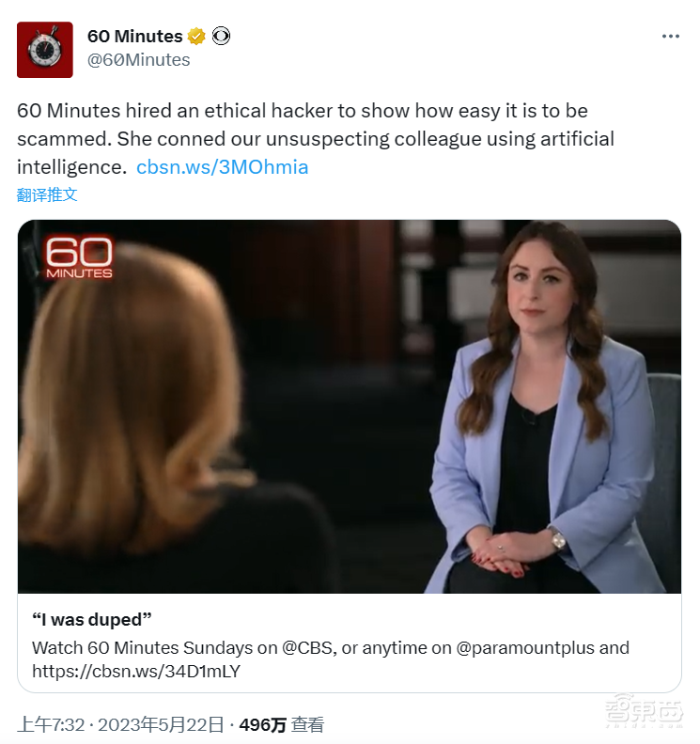Viewport: 700px width, 744px height.
Task: Click the 60 Minutes logo on the video
Action: tap(79, 256)
